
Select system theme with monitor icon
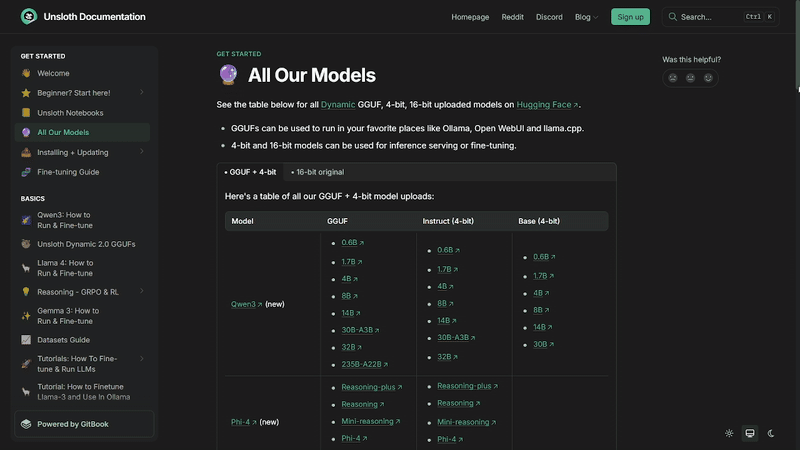click(750, 433)
